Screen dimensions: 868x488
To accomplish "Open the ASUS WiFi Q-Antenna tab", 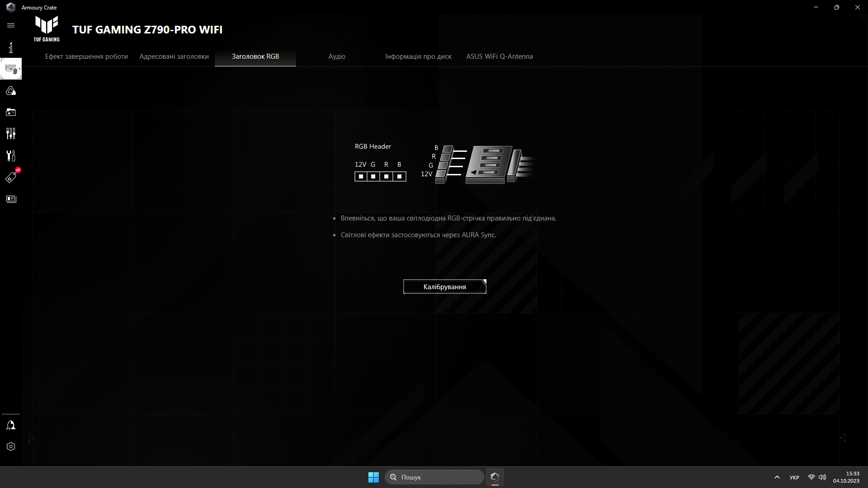I will [x=500, y=56].
